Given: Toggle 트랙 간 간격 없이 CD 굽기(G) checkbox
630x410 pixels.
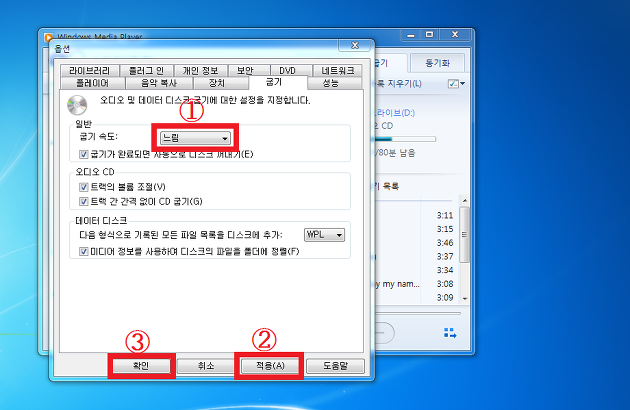Looking at the screenshot, I should point(84,201).
